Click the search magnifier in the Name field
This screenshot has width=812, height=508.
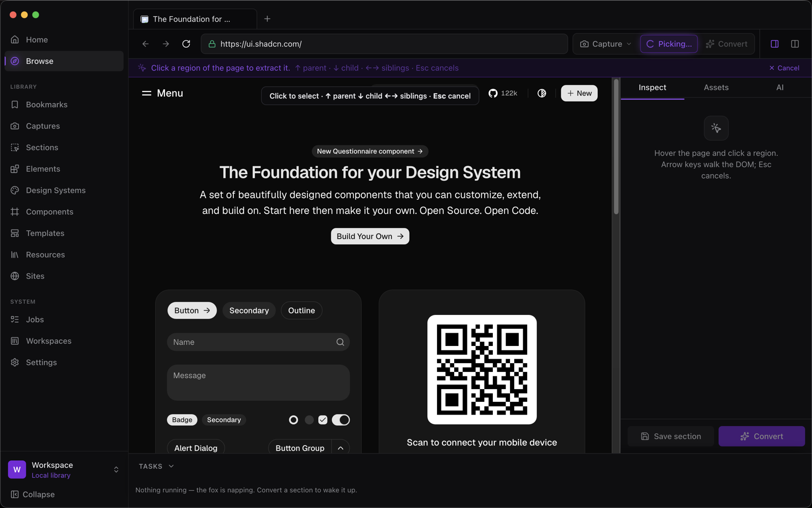point(340,342)
